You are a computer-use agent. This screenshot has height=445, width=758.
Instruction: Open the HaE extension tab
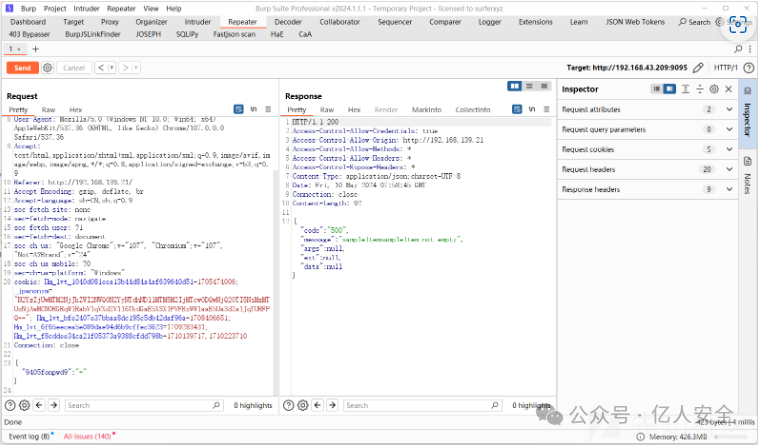[x=277, y=34]
